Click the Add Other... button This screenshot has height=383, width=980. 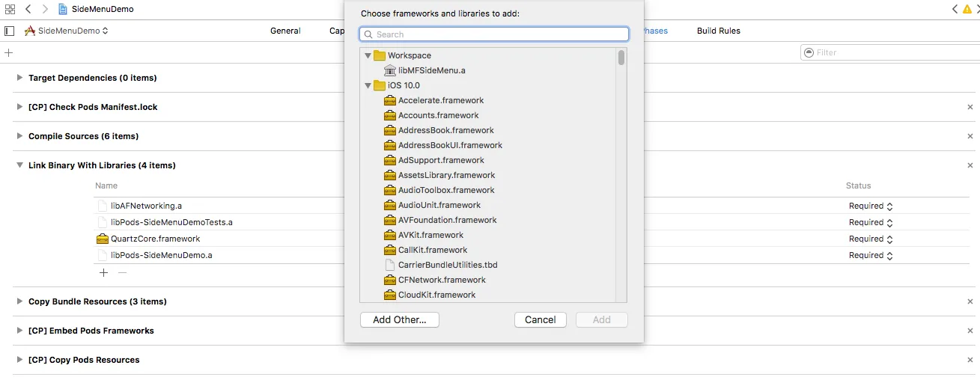click(400, 319)
